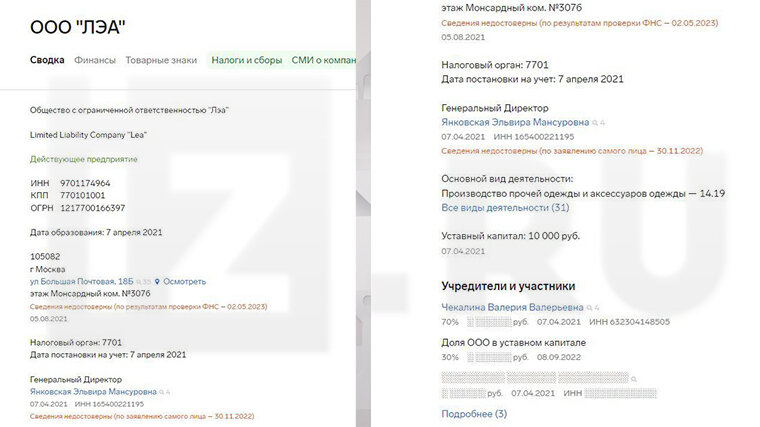760x427 pixels.
Task: Click Налоговый орган: 7701 in the left panel
Action: click(x=76, y=342)
